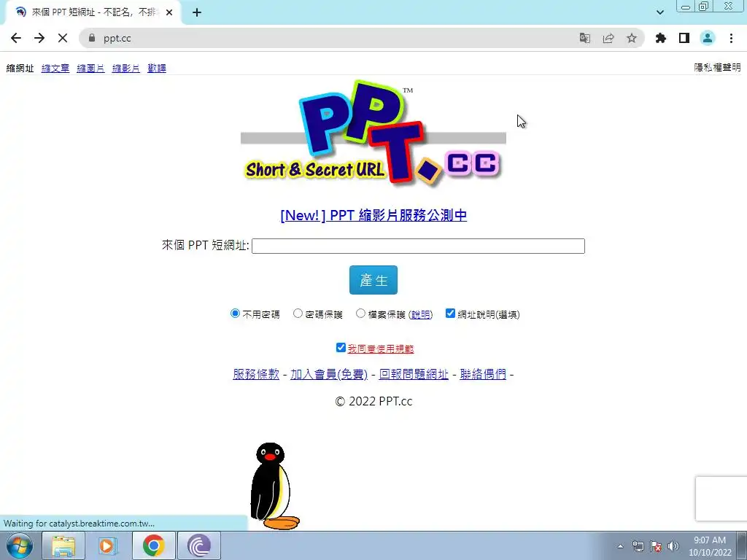Open the 隱私權聲明 link
747x560 pixels.
[x=718, y=68]
